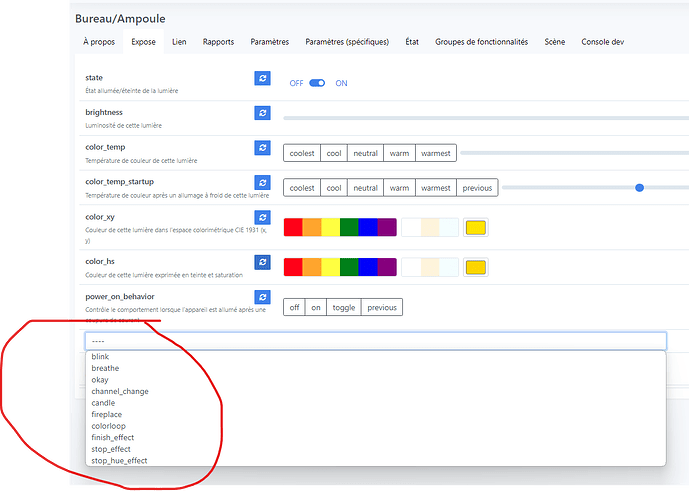Set power_on_behavior to on

[316, 307]
